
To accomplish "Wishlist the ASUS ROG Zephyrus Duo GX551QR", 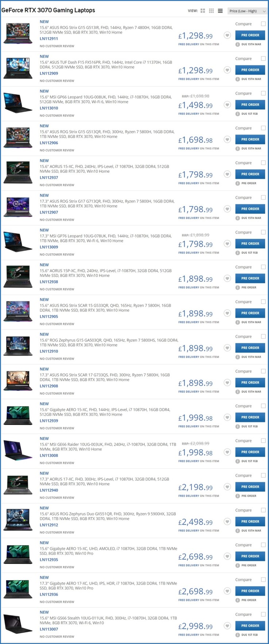I will coord(227,522).
